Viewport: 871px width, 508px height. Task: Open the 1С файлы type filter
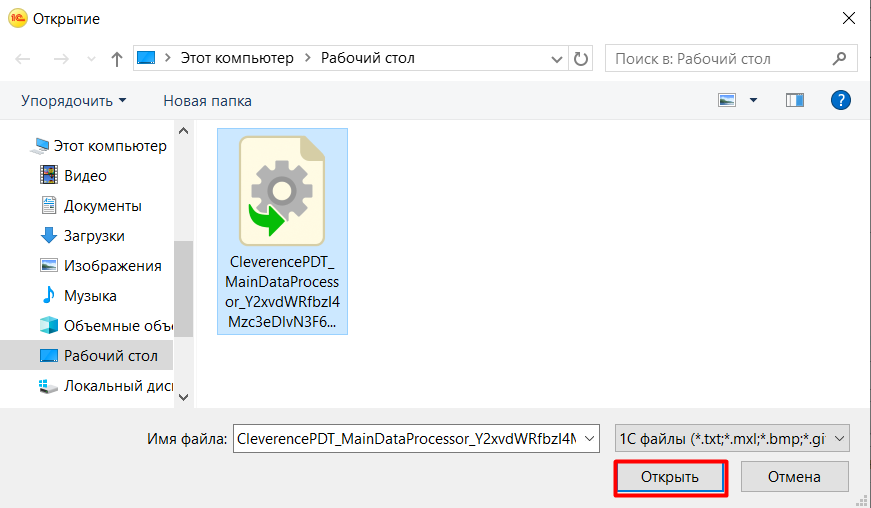pos(732,439)
